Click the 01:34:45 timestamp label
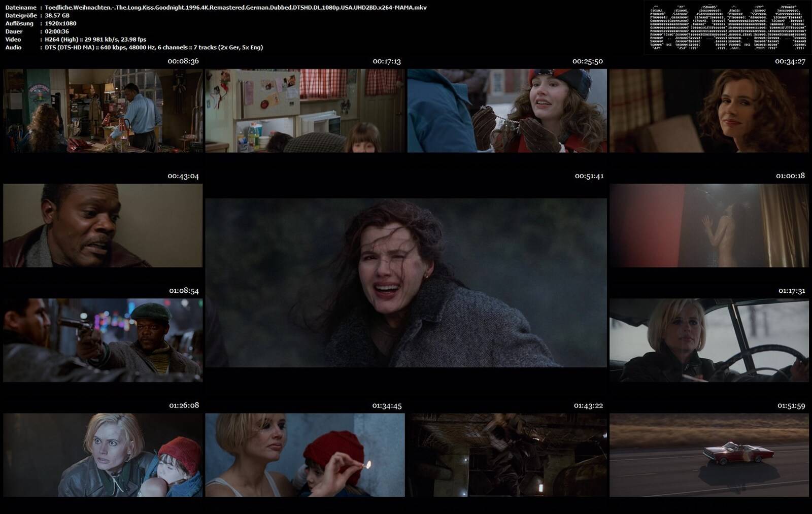Screen dimensions: 812x514 coord(387,405)
